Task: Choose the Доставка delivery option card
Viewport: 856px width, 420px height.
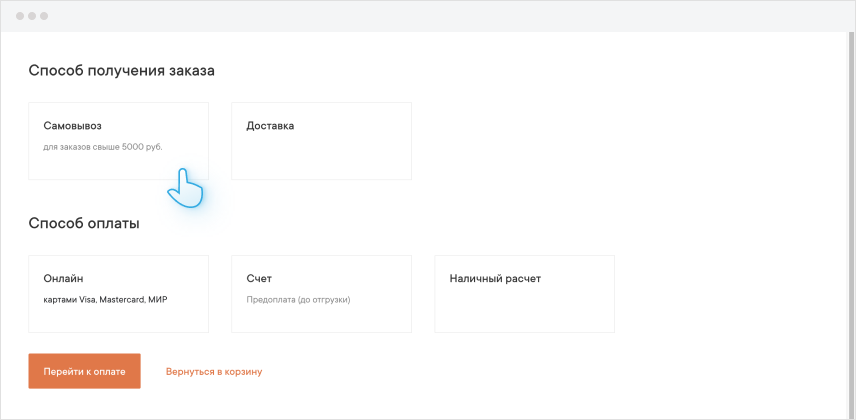Action: [321, 140]
